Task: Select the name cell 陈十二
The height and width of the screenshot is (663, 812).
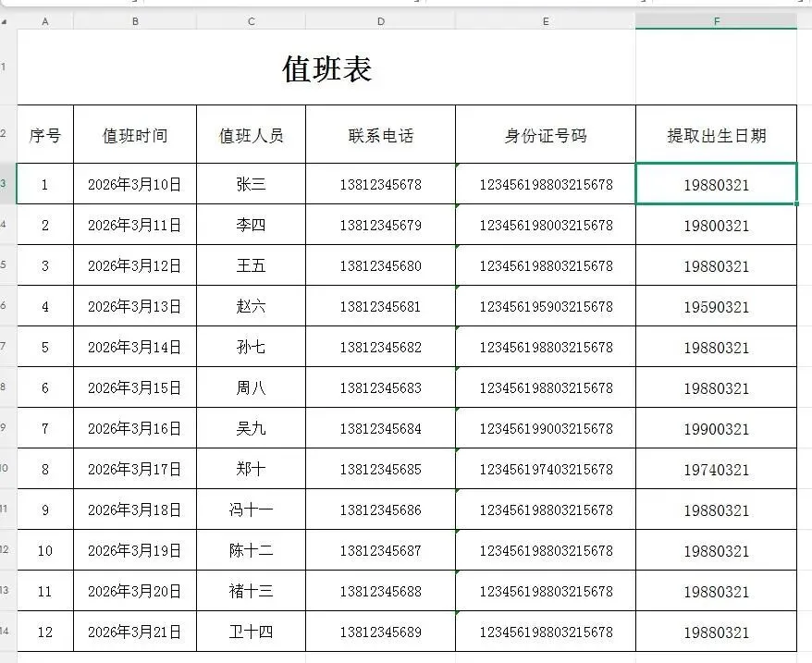Action: point(252,549)
